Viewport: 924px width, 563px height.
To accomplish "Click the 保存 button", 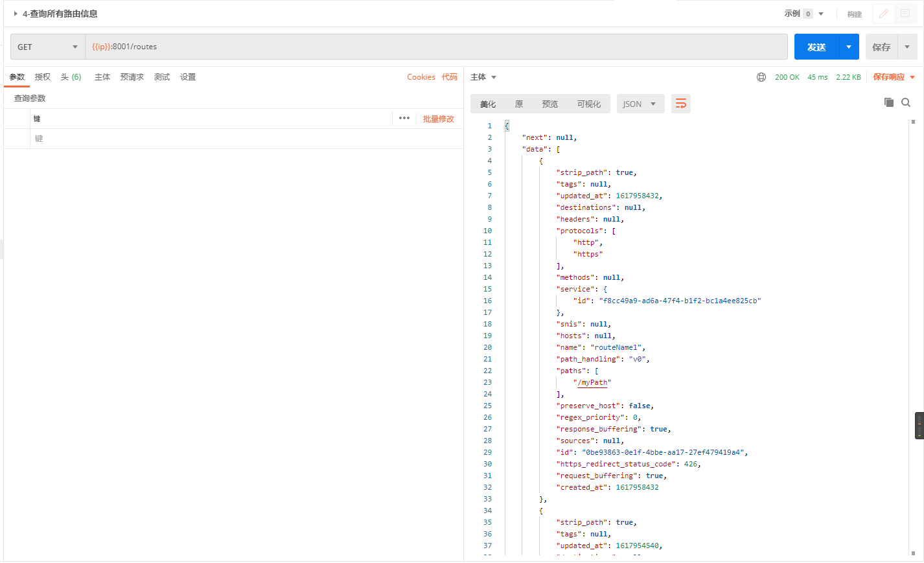I will [881, 47].
